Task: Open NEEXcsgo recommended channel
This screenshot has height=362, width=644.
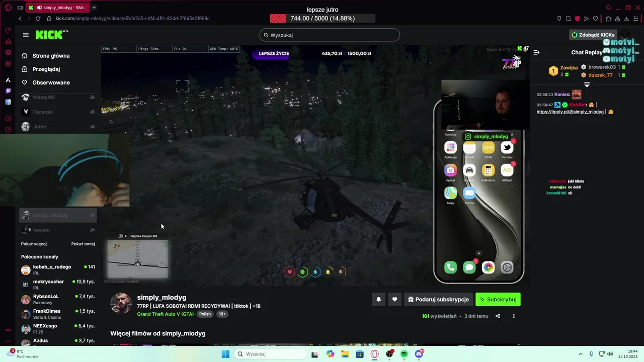Action: pos(58,328)
